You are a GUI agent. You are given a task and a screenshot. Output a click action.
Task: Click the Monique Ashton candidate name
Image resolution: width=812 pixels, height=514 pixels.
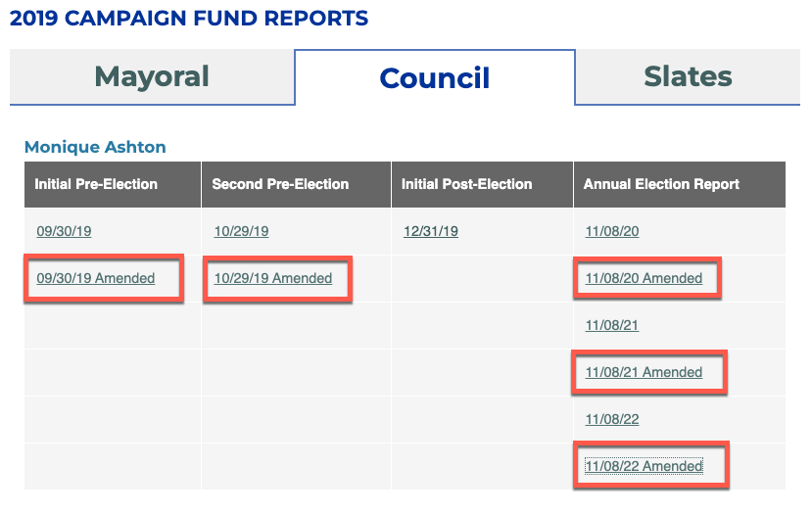pyautogui.click(x=95, y=147)
